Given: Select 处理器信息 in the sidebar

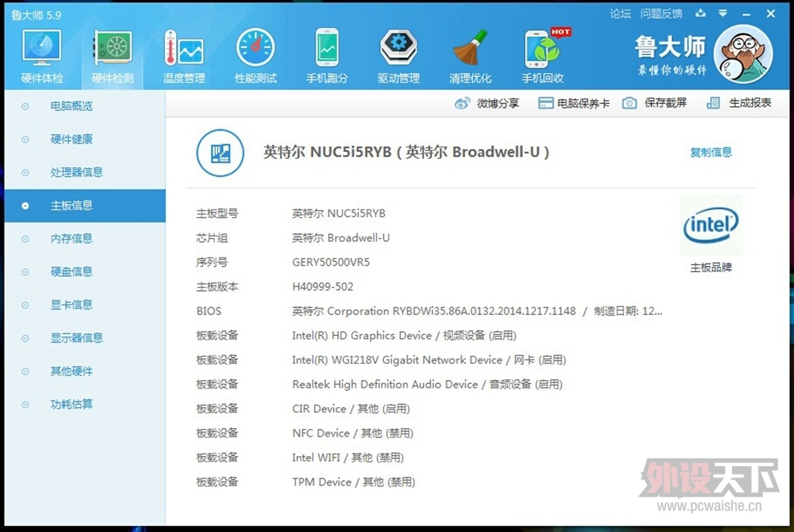Looking at the screenshot, I should 76,172.
